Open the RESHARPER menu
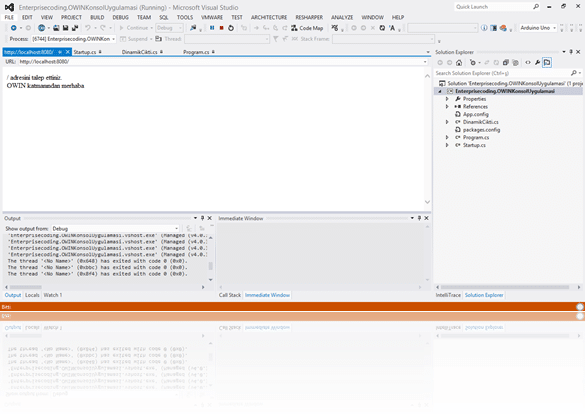The image size is (585, 414). [x=309, y=17]
